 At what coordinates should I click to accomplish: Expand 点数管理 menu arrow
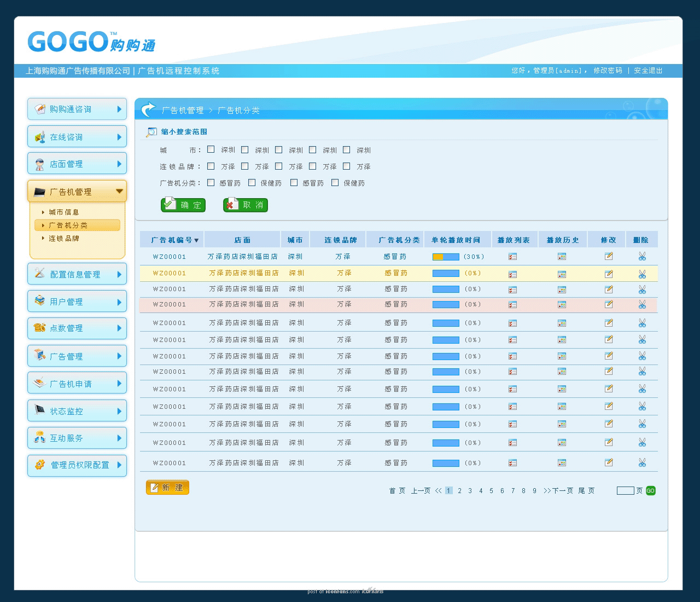(119, 328)
